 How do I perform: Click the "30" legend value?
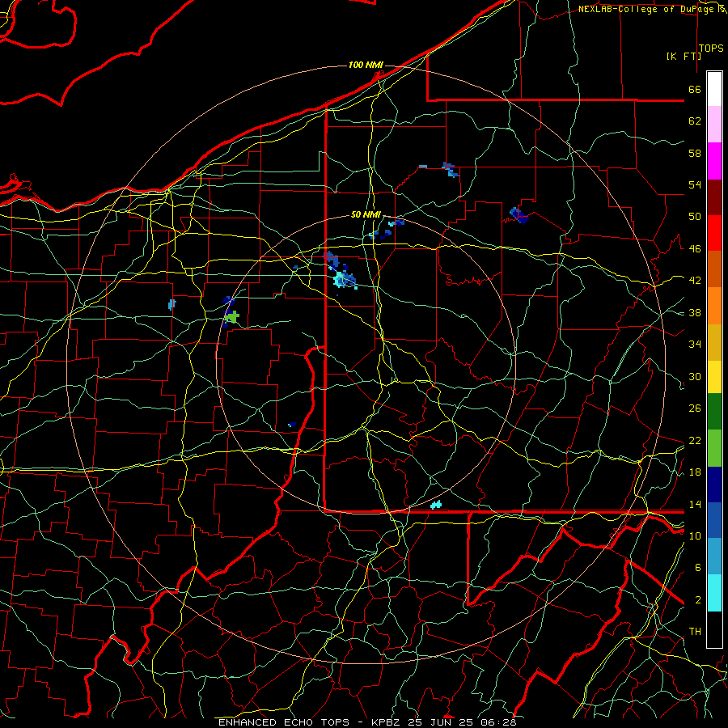(x=695, y=376)
